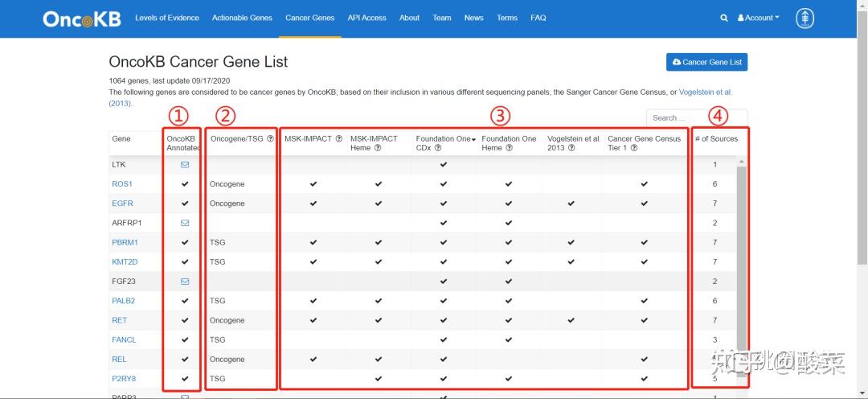Click the gene Search input field
Viewport: 868px width, 399px height.
click(x=697, y=117)
